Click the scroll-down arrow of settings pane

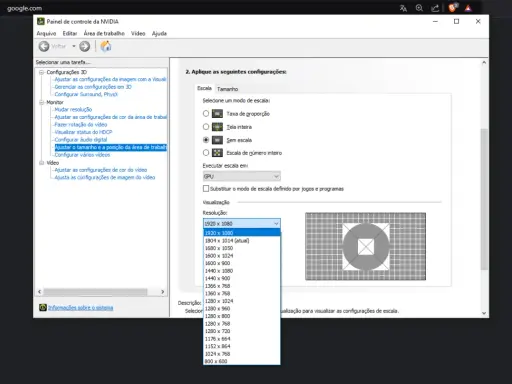(x=484, y=313)
